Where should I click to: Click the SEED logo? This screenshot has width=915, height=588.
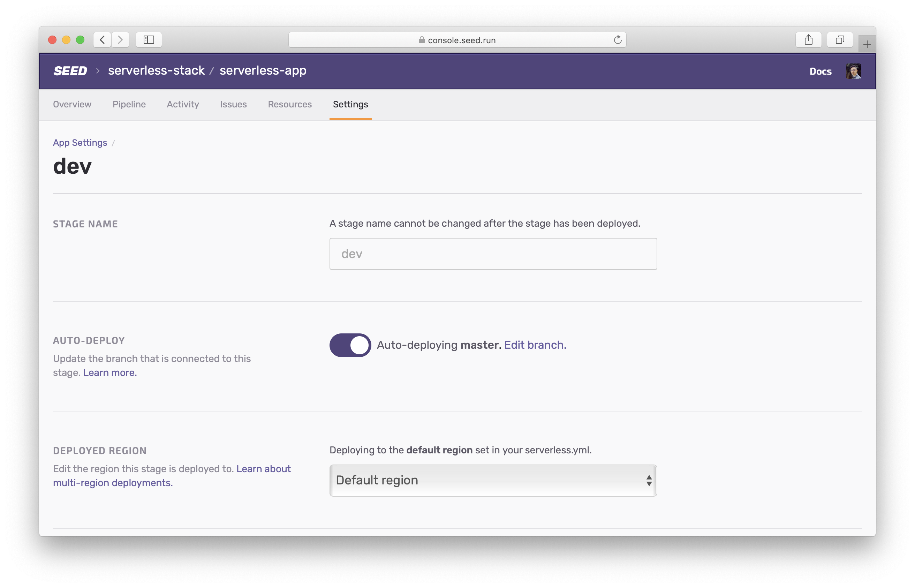coord(70,71)
